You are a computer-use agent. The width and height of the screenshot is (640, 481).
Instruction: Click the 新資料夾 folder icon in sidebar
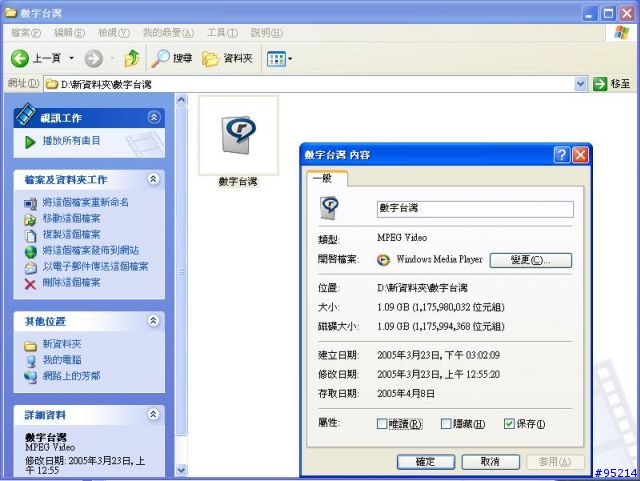30,346
